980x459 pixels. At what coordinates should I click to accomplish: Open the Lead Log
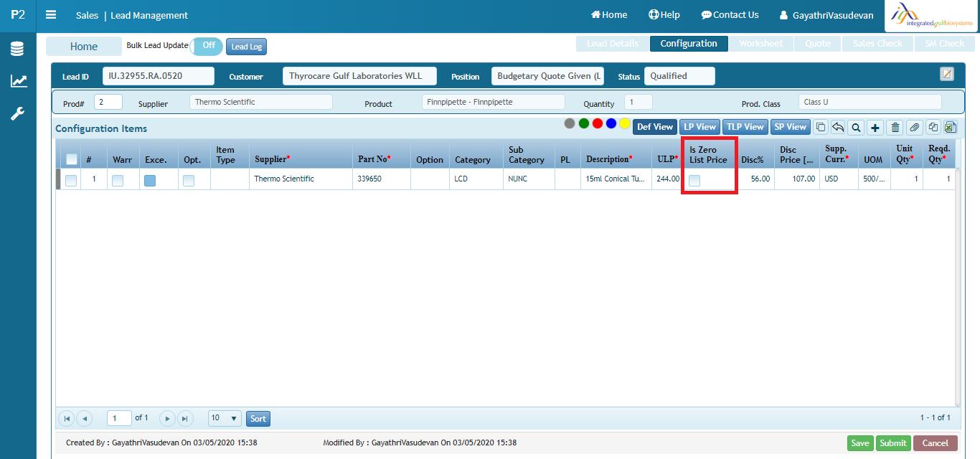coord(246,47)
